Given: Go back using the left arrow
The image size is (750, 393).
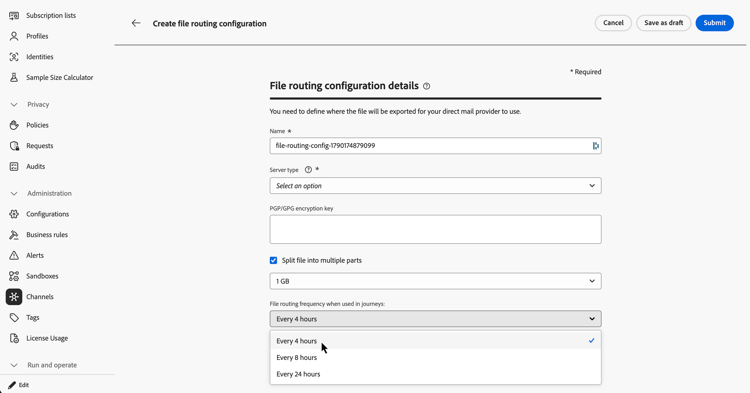Looking at the screenshot, I should coord(136,23).
